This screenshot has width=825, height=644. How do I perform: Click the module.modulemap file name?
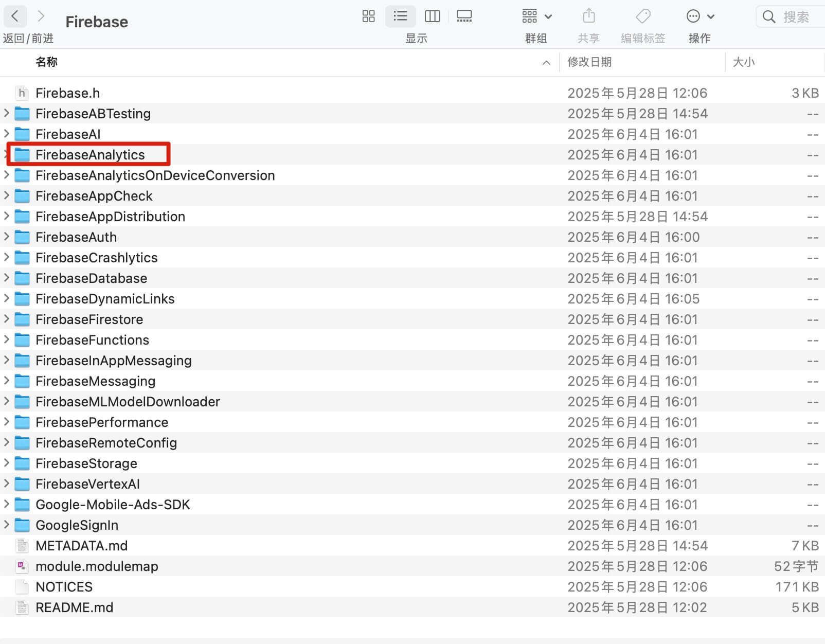(97, 566)
